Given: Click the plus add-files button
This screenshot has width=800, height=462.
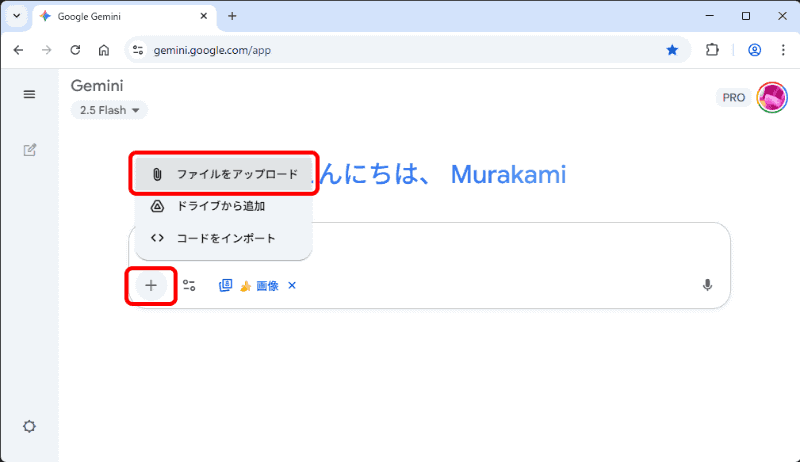Looking at the screenshot, I should pyautogui.click(x=151, y=286).
